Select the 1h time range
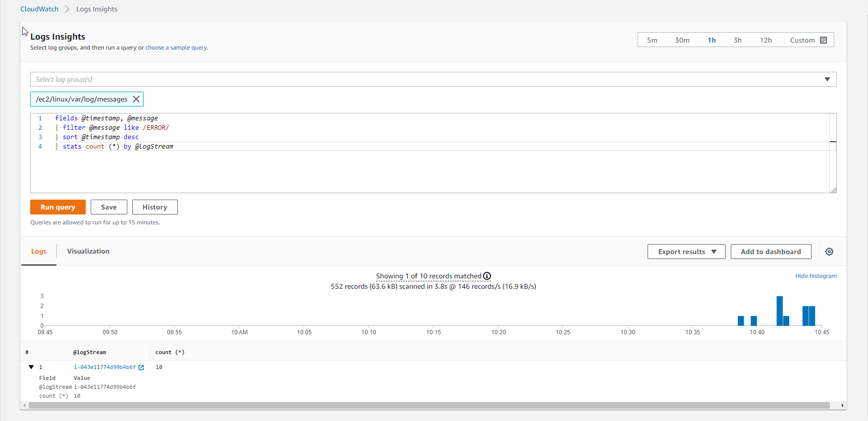This screenshot has width=868, height=421. point(711,40)
